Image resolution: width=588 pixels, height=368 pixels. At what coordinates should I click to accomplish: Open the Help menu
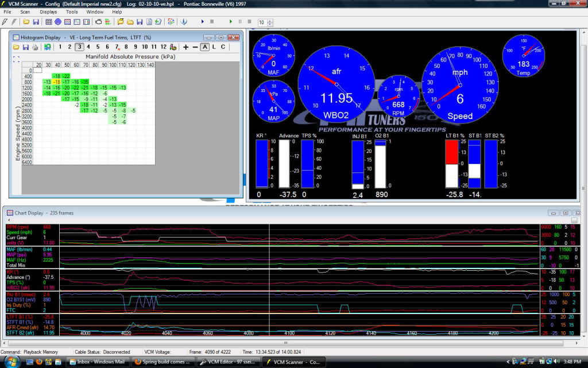117,11
